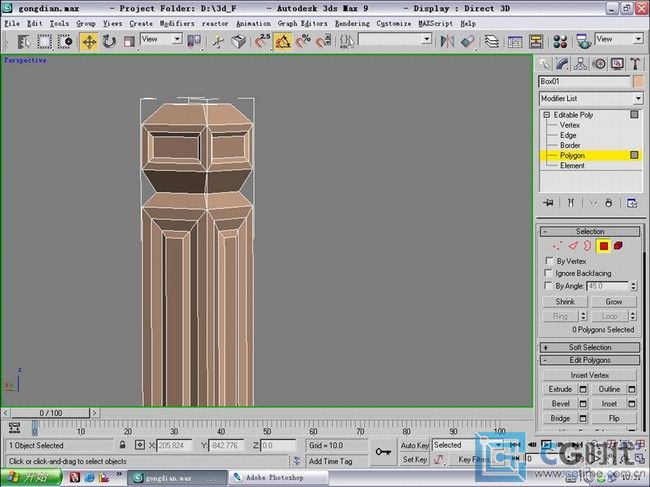Switch to the Motion panel tab
The image size is (650, 487).
click(x=599, y=64)
